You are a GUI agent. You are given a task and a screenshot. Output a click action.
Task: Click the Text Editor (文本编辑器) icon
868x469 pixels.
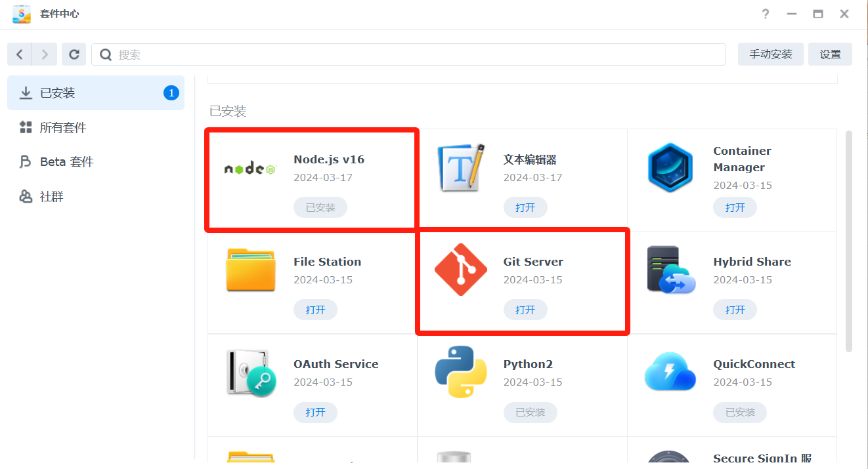[461, 168]
